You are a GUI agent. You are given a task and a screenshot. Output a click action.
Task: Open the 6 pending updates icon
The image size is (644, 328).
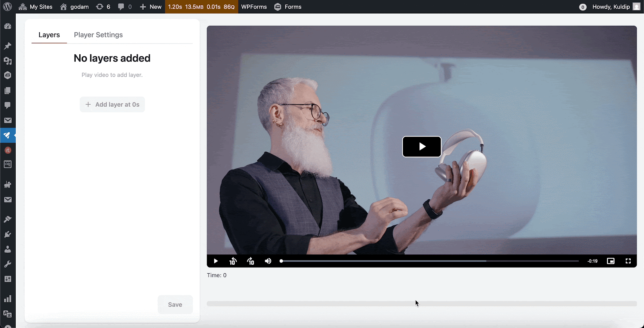click(103, 7)
